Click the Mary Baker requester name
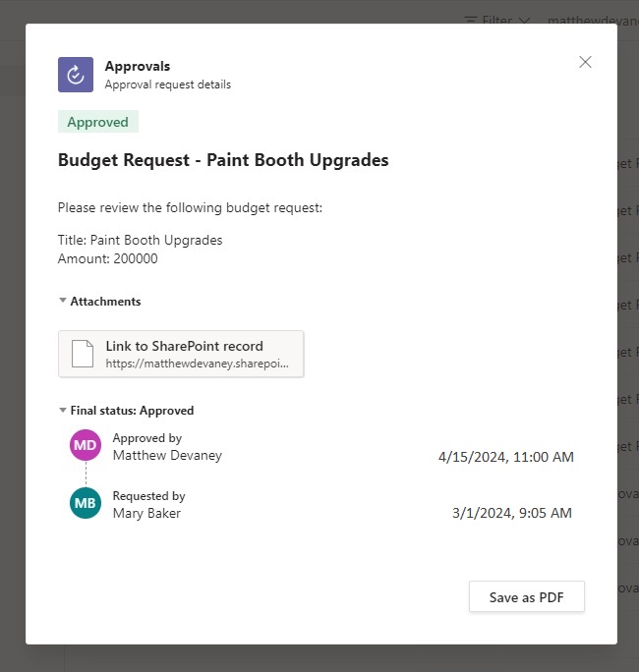The height and width of the screenshot is (672, 639). [x=146, y=513]
